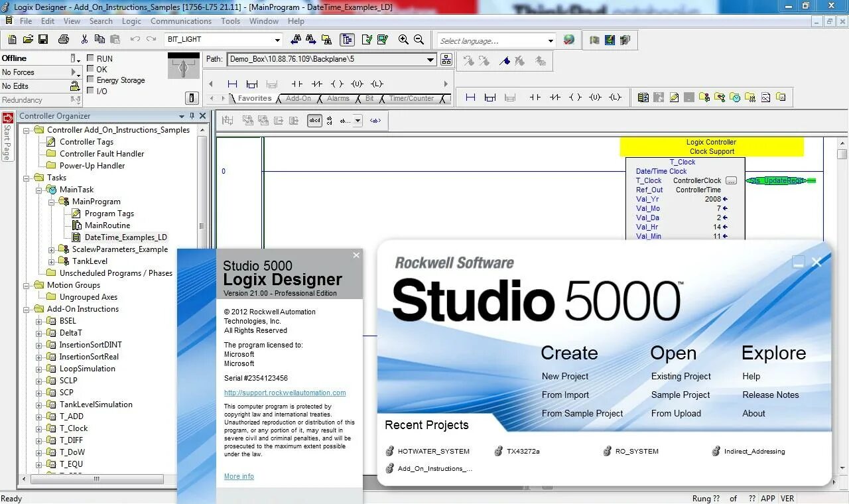Open the Select language dropdown
Screen dimensions: 849x504
coord(551,40)
